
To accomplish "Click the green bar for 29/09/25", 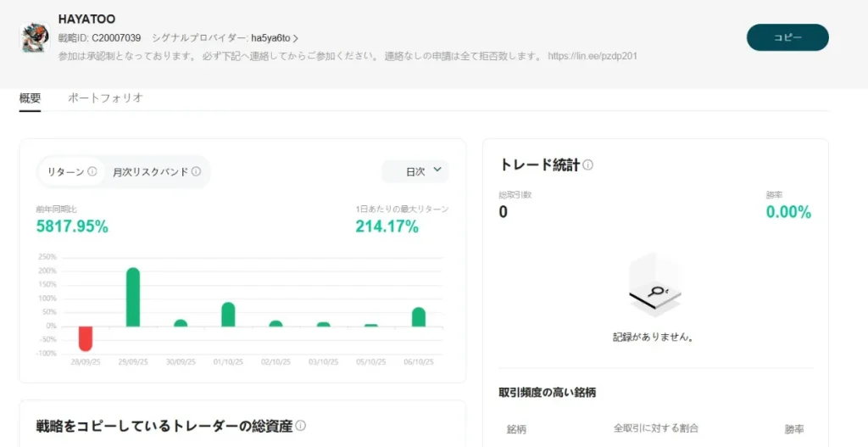I will 133,297.
